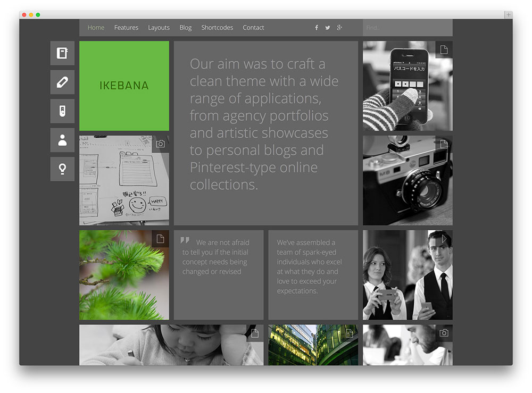The width and height of the screenshot is (532, 393).
Task: Click the camera icon on the sketch photo tile
Action: [x=161, y=143]
